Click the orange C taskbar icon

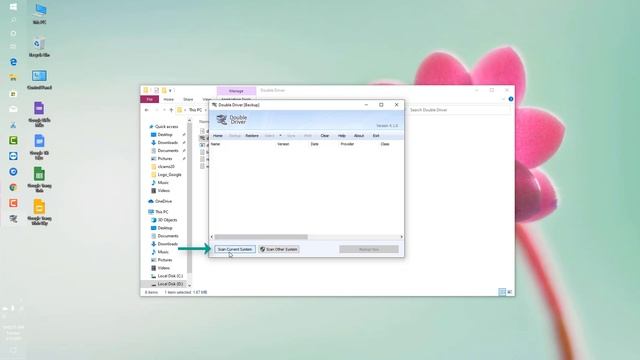pyautogui.click(x=13, y=203)
